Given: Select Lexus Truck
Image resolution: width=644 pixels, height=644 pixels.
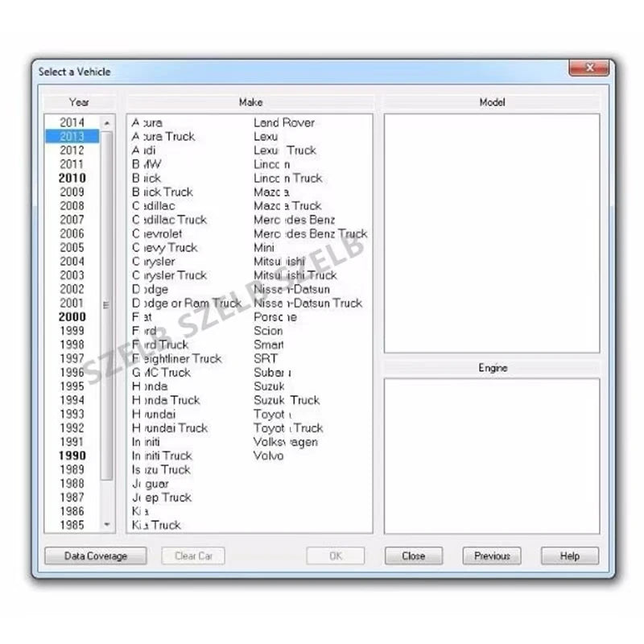Looking at the screenshot, I should (285, 151).
